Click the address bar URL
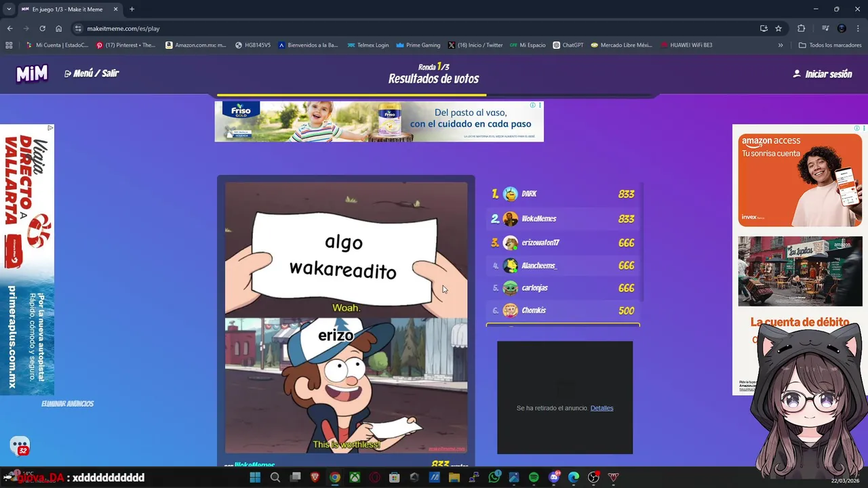This screenshot has height=488, width=868. [x=123, y=28]
